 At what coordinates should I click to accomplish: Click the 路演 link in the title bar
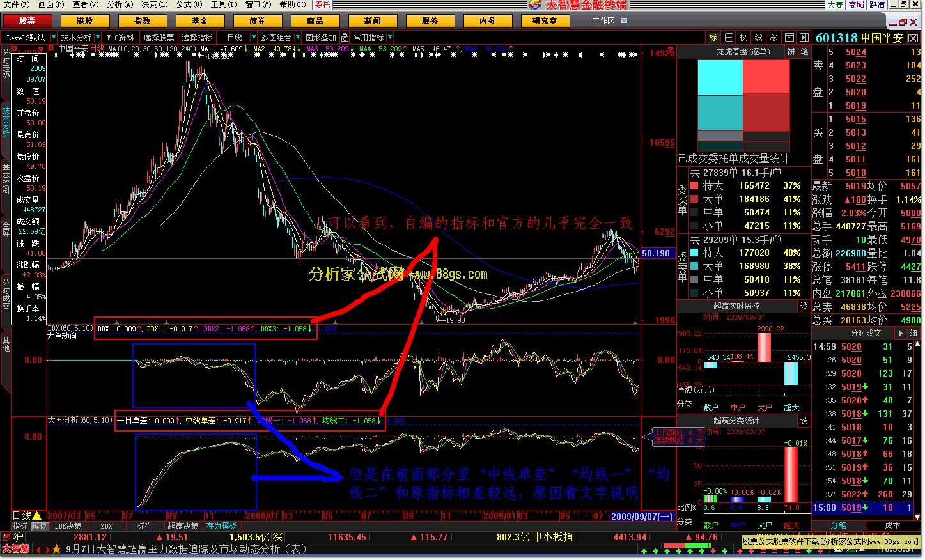(878, 5)
